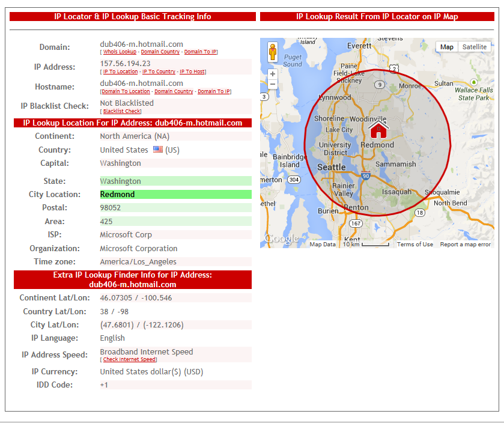Open the map Terms of Use link
The image size is (504, 423).
point(414,245)
